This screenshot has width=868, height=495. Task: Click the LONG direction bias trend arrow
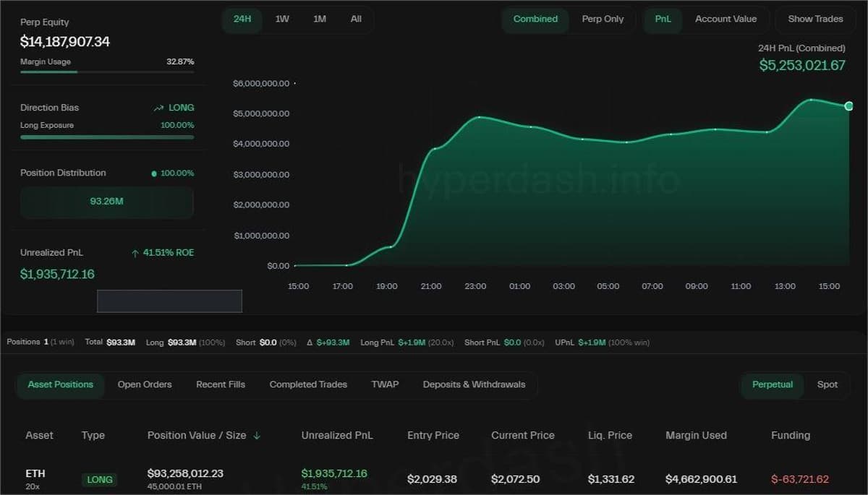pyautogui.click(x=158, y=107)
